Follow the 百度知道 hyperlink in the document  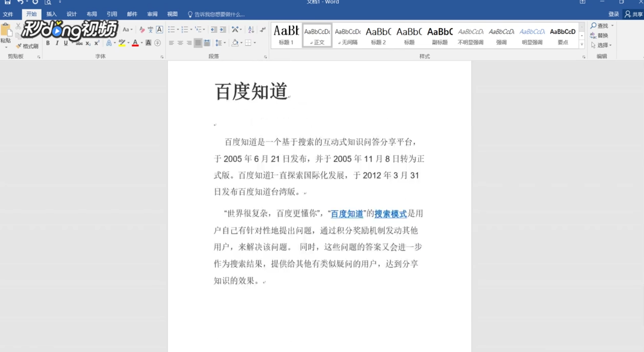pyautogui.click(x=347, y=214)
